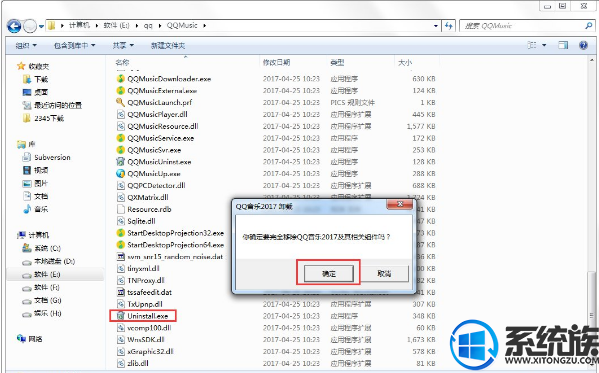This screenshot has height=373, width=599.
Task: Toggle the preview pane icon
Action: coord(563,45)
